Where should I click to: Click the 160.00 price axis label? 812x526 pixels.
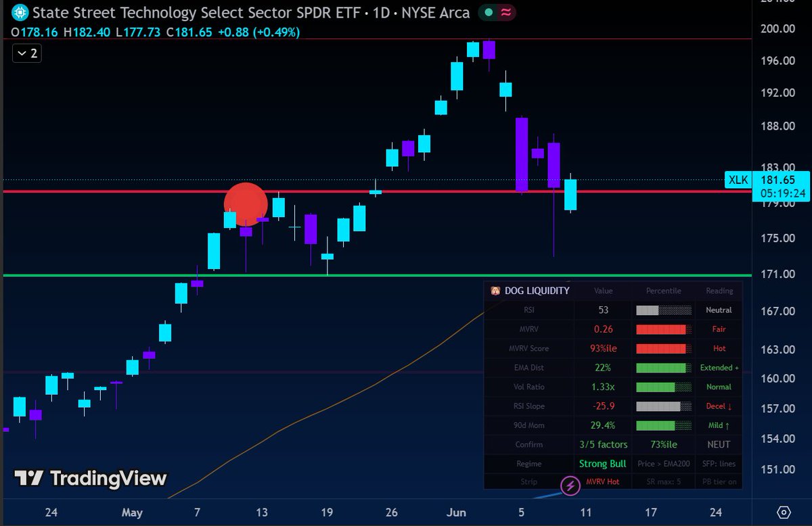[777, 379]
